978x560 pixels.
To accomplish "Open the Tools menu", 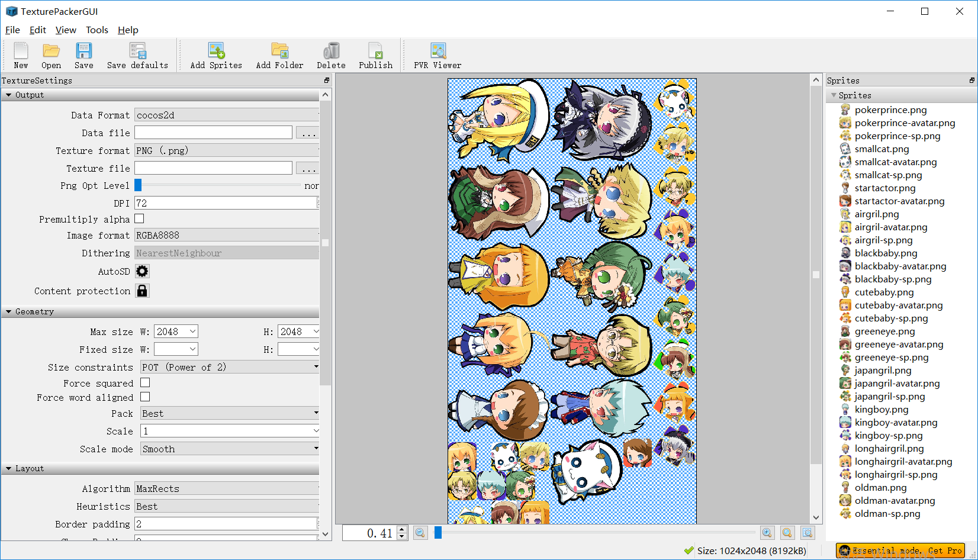I will coord(97,30).
